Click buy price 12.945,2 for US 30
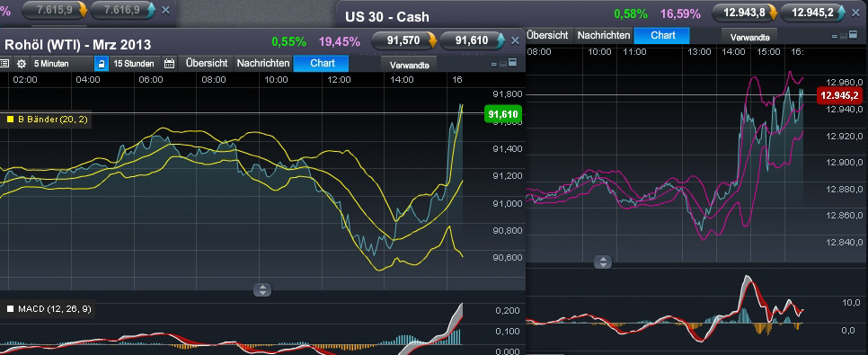The image size is (868, 355). pos(813,13)
